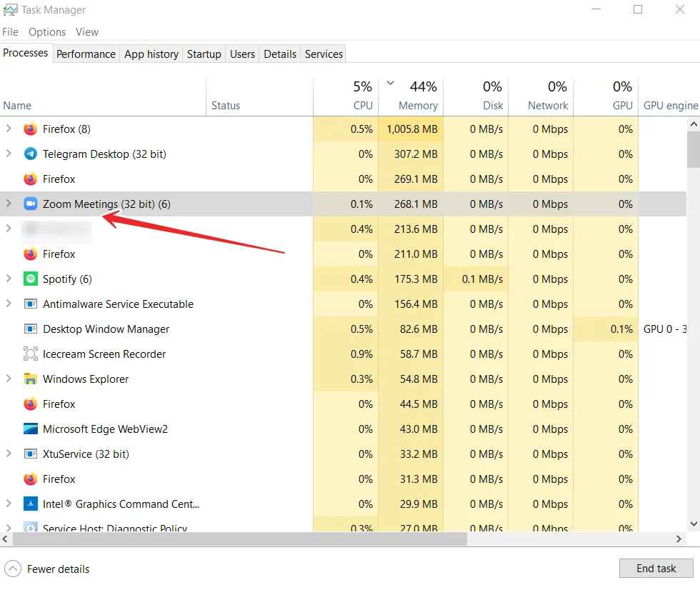Expand the Windows Explorer process group

click(9, 379)
